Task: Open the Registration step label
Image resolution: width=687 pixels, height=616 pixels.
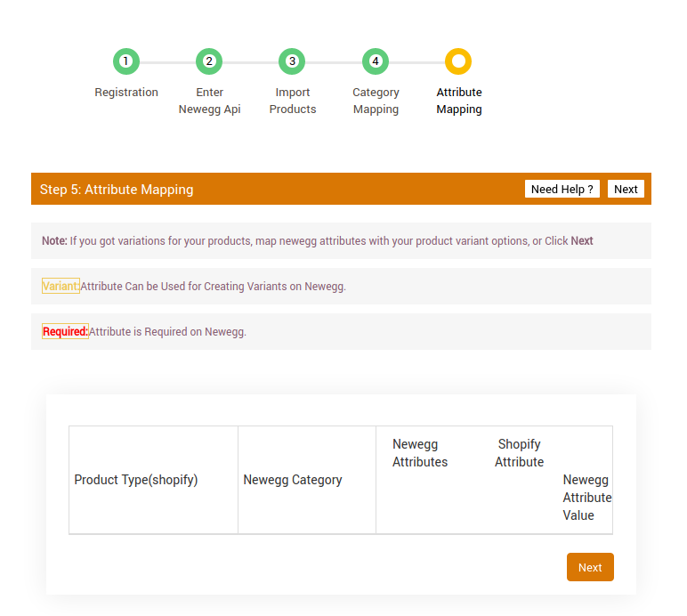Action: [126, 93]
